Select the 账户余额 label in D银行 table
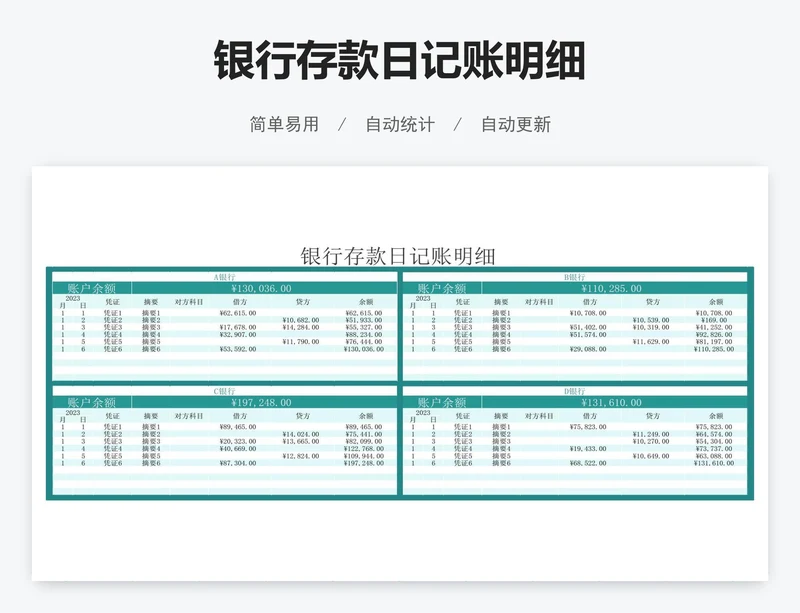The height and width of the screenshot is (613, 800). (442, 403)
